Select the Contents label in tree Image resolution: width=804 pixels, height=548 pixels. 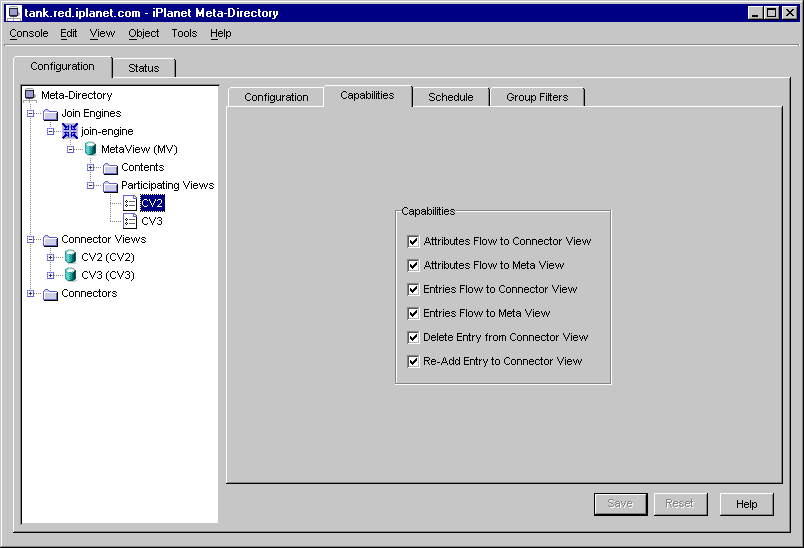pyautogui.click(x=143, y=167)
